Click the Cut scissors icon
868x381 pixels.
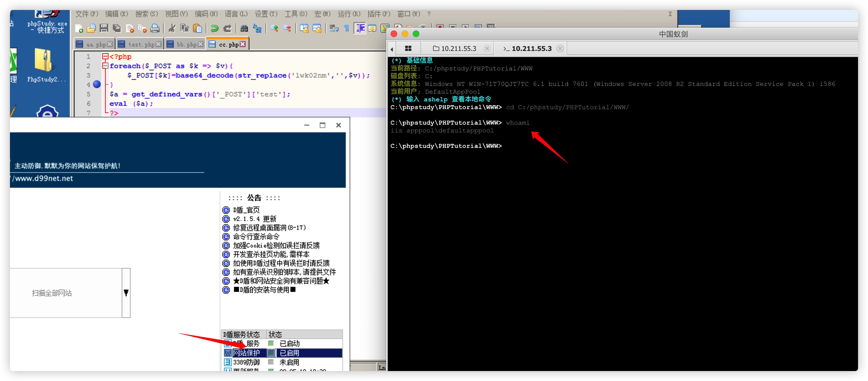point(172,29)
